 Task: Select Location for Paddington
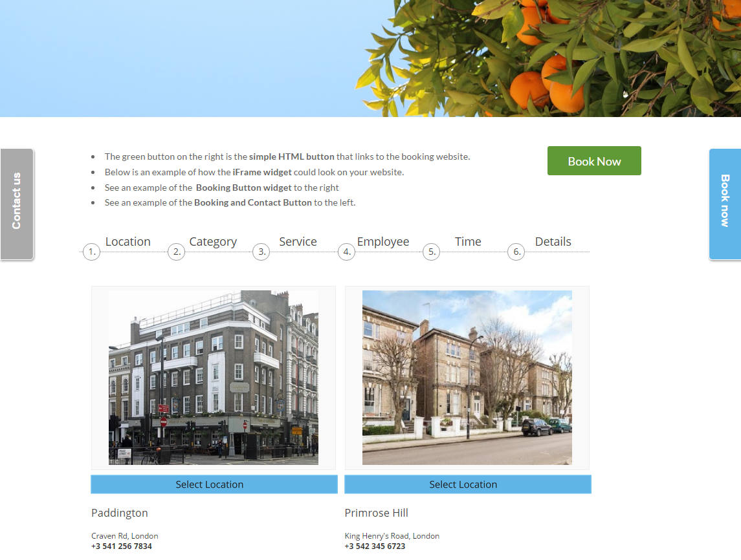click(x=214, y=484)
